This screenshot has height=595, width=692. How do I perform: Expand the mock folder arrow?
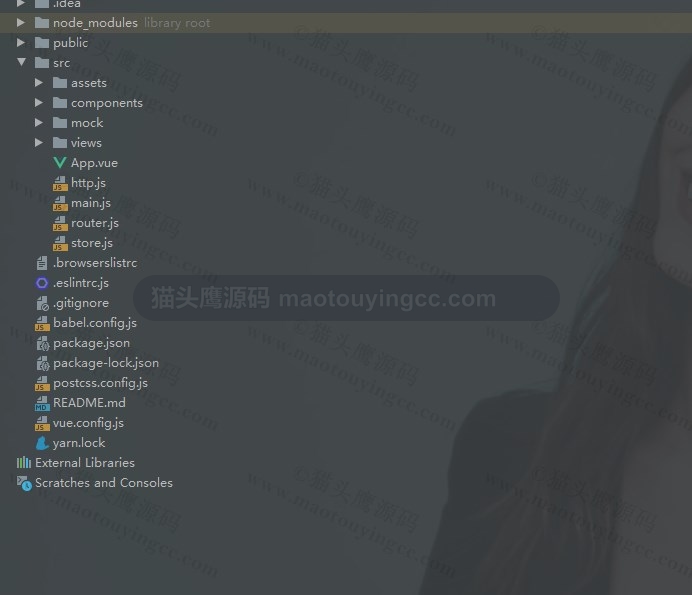(39, 122)
